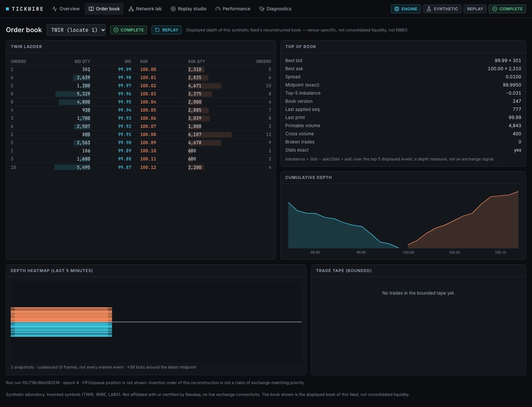Open the Performance tab
The width and height of the screenshot is (532, 407).
click(233, 9)
